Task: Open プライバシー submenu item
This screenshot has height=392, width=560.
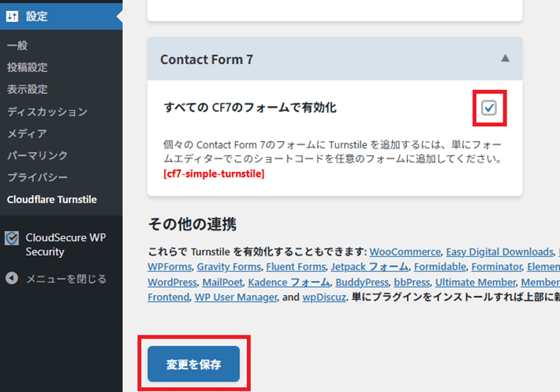Action: pos(37,177)
